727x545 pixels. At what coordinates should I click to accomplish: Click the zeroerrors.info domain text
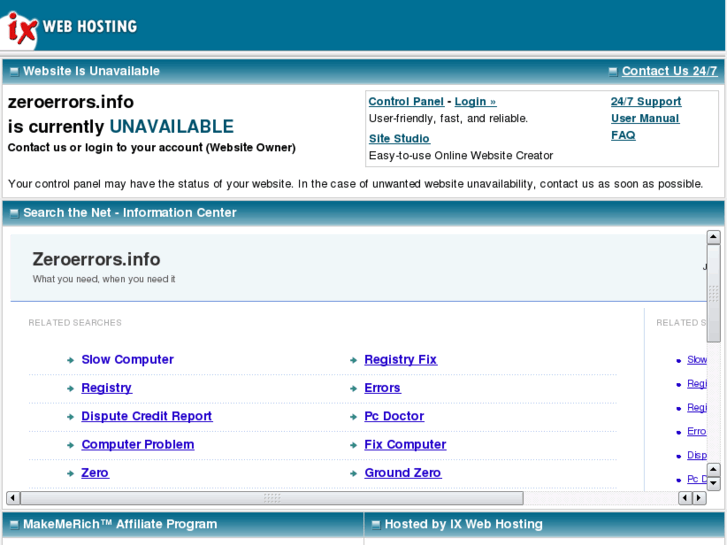pos(70,102)
